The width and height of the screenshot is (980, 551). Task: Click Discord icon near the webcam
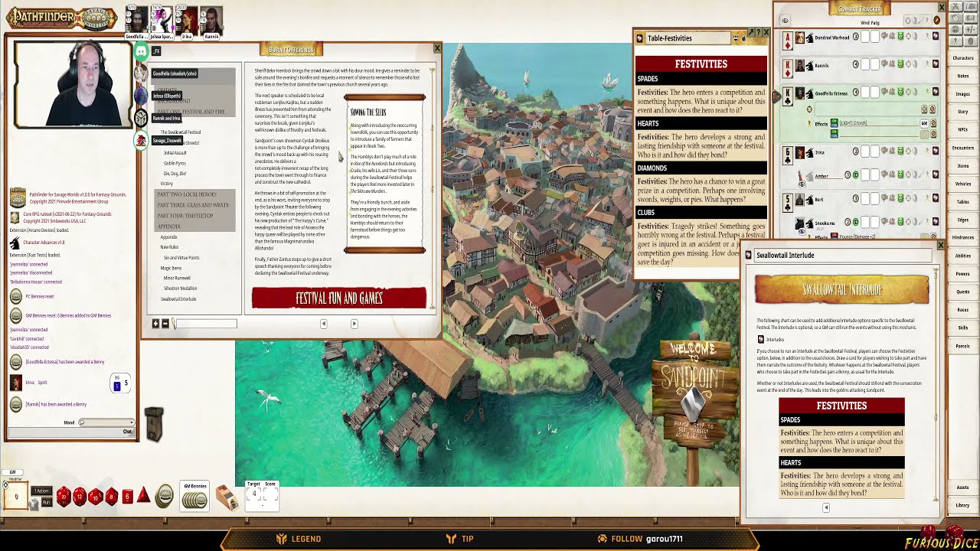(x=141, y=52)
